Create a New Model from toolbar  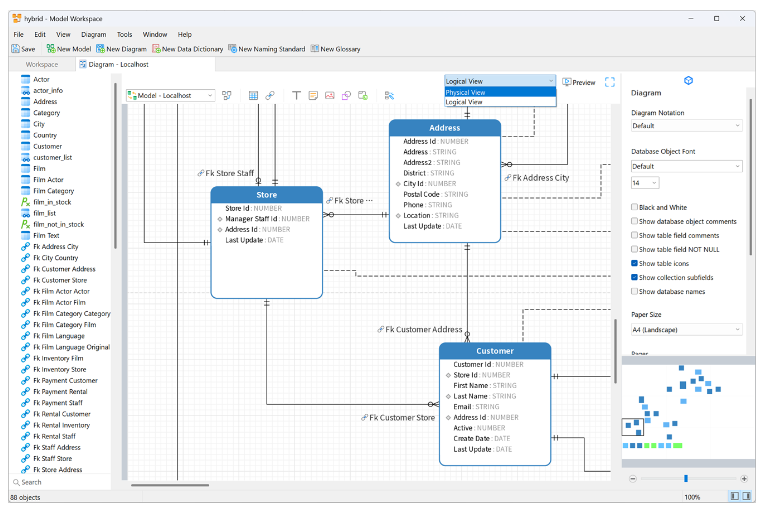tap(69, 49)
